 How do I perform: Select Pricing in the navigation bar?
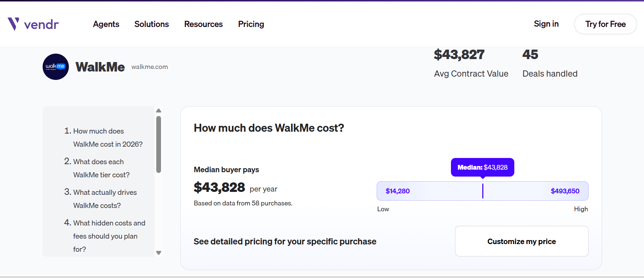251,24
